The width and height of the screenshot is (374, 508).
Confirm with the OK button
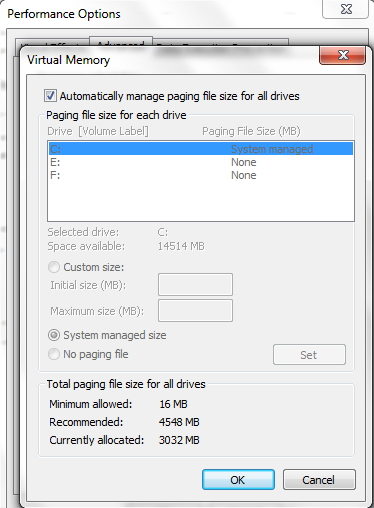click(238, 480)
